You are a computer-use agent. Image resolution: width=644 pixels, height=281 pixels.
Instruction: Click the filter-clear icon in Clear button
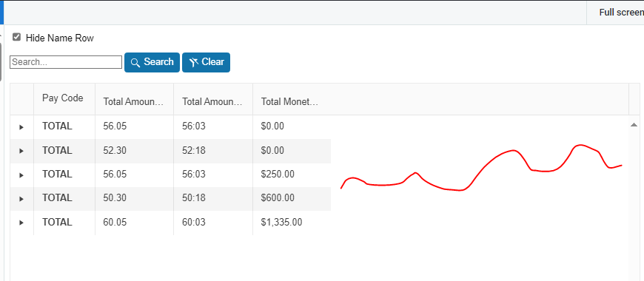194,62
